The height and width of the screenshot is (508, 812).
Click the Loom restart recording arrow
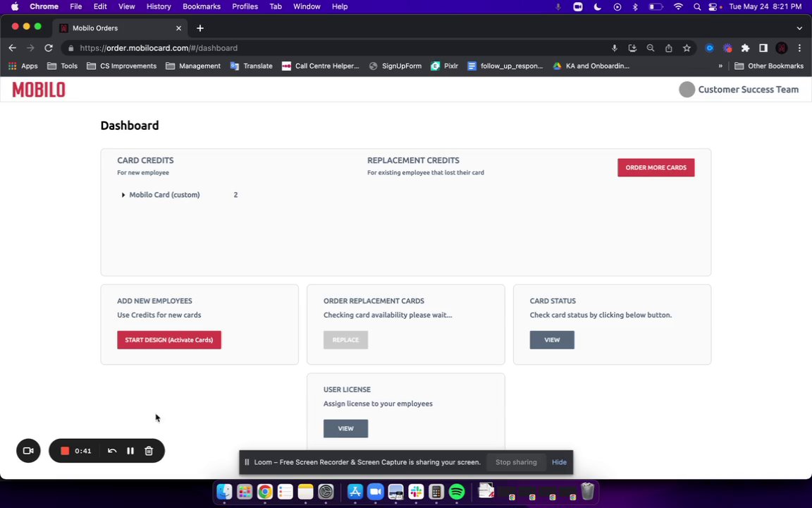tap(112, 451)
